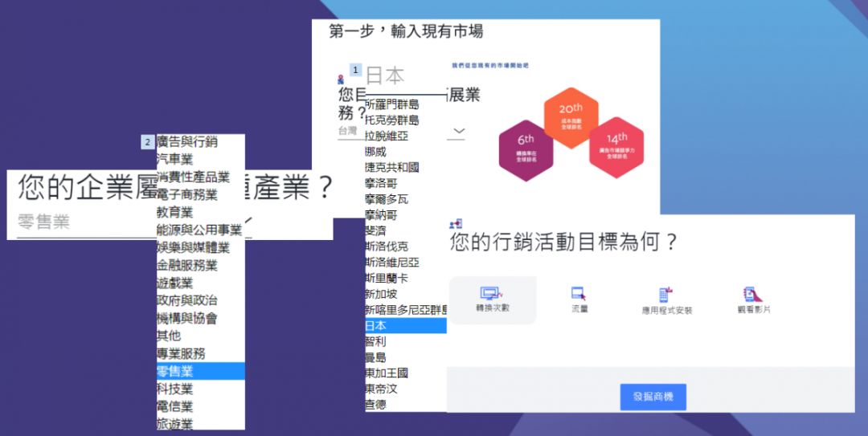This screenshot has height=436, width=868.
Task: Select 金融服務業 in the industry list
Action: 187,266
